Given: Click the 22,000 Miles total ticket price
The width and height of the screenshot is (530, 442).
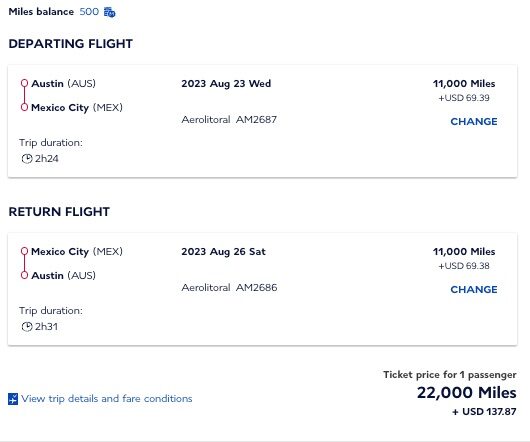Looking at the screenshot, I should (466, 393).
